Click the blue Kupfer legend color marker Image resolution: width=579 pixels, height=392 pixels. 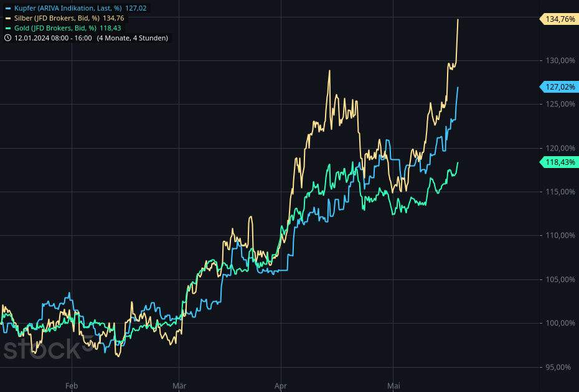tap(8, 8)
